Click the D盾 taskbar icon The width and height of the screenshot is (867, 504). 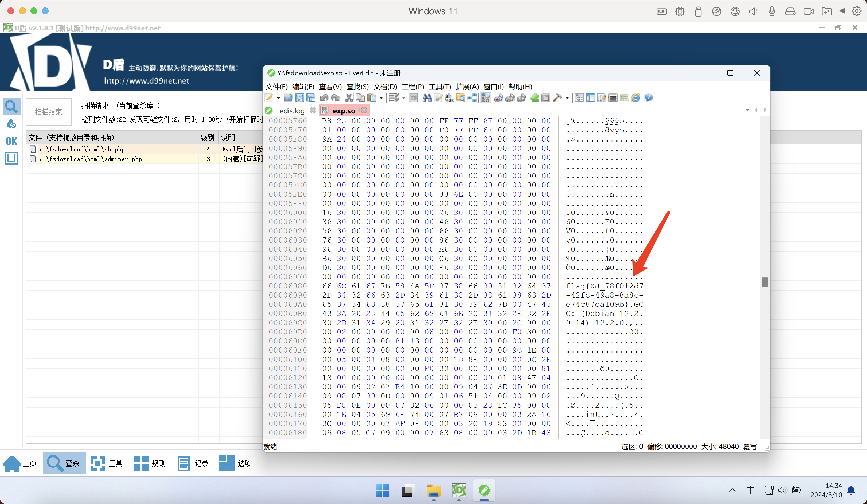459,490
